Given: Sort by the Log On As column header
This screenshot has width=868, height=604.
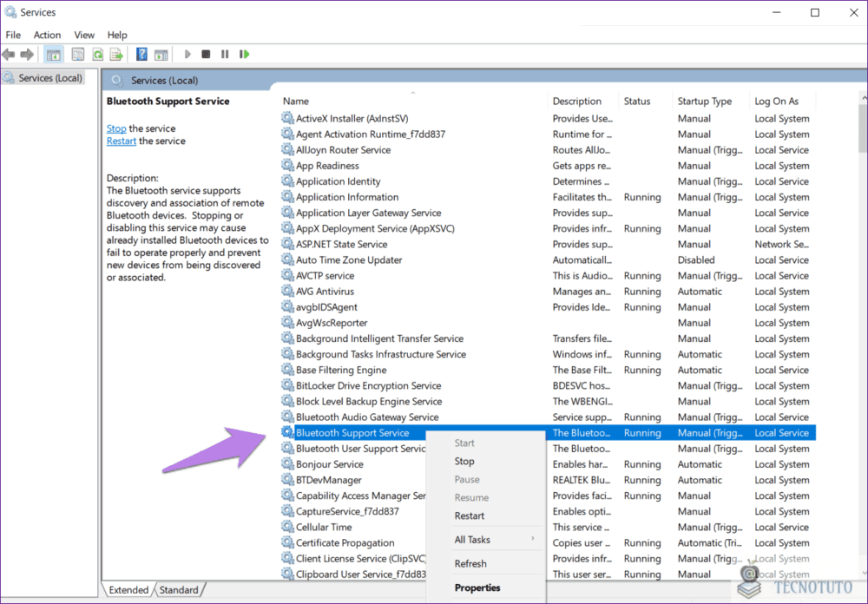Looking at the screenshot, I should 783,102.
